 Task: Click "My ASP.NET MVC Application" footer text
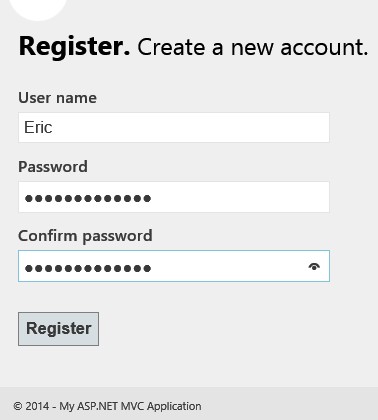pos(130,407)
